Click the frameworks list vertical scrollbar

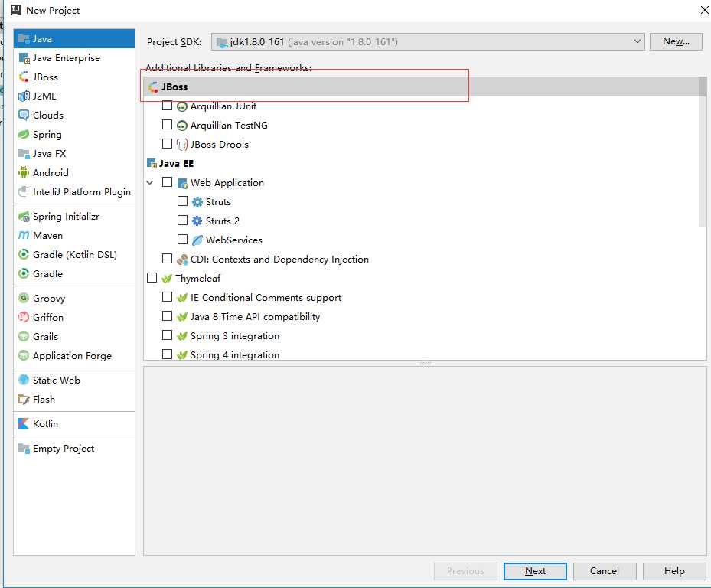pos(703,152)
